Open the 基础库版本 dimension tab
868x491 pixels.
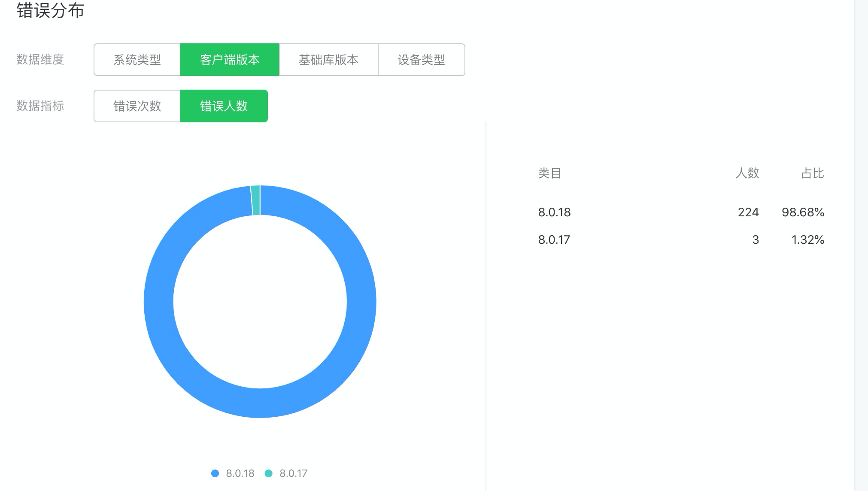(328, 60)
